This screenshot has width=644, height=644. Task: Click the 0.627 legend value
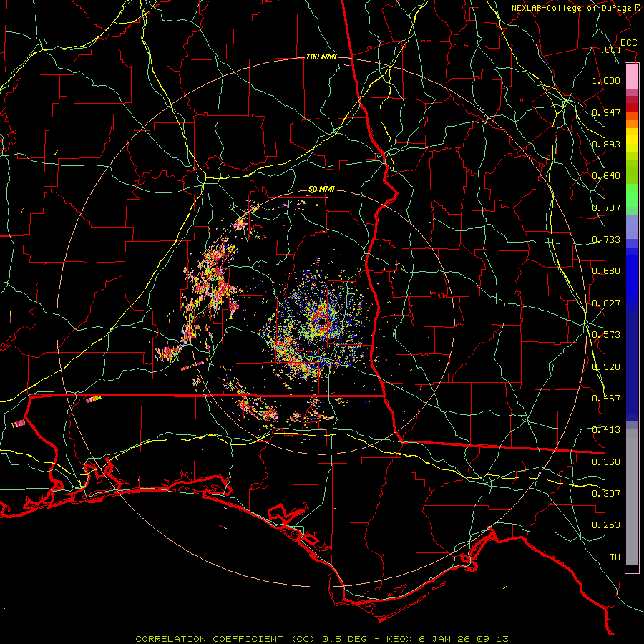606,303
